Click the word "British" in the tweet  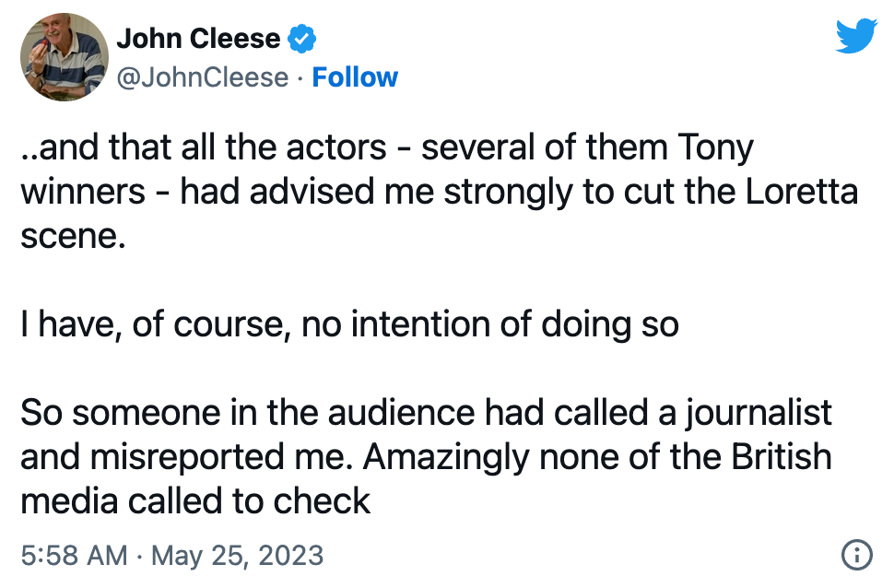pos(782,457)
